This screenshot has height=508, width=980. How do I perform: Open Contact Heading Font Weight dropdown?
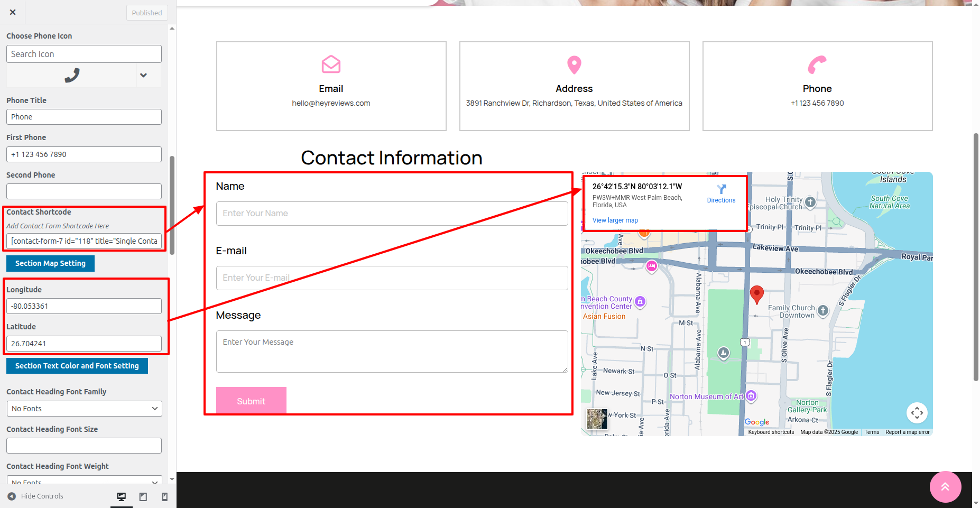click(x=84, y=481)
